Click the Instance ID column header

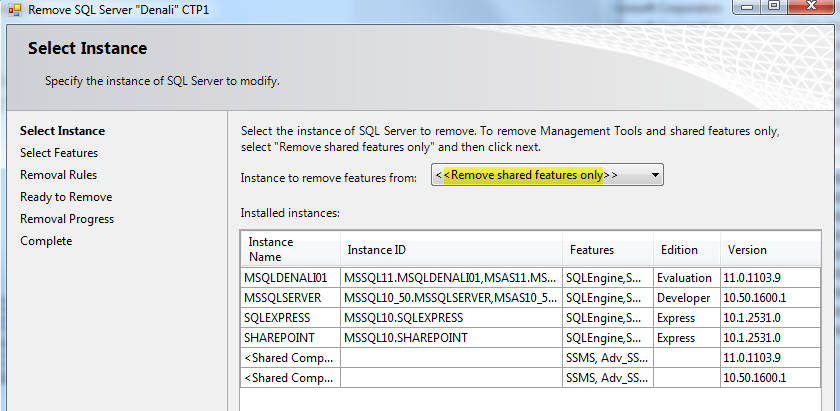(451, 249)
